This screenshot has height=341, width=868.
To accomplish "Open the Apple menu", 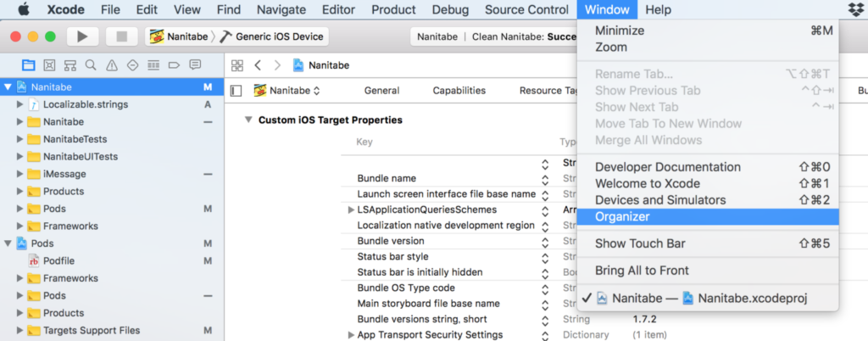I will [25, 9].
